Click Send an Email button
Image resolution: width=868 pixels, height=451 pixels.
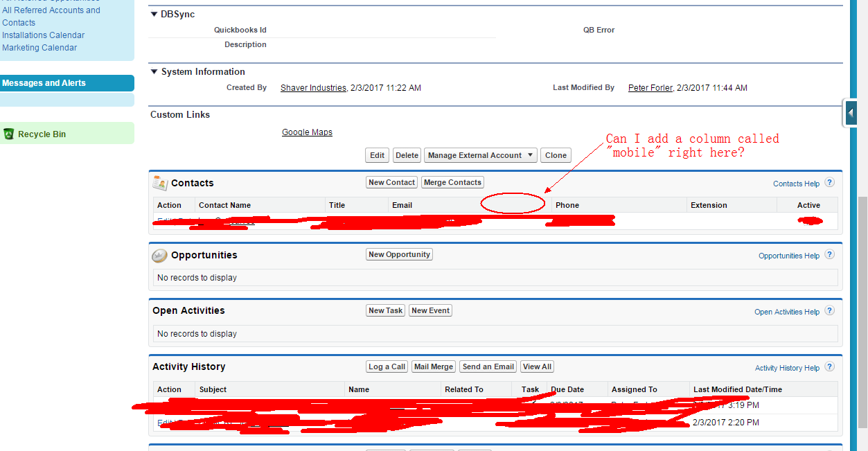(488, 366)
